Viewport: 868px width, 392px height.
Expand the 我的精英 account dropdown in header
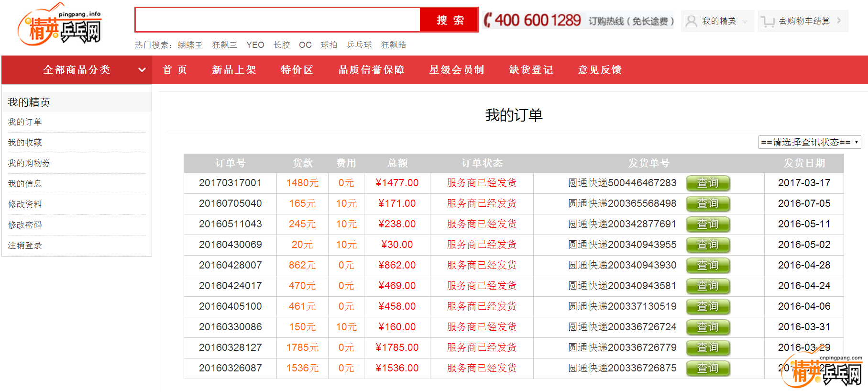pos(745,22)
